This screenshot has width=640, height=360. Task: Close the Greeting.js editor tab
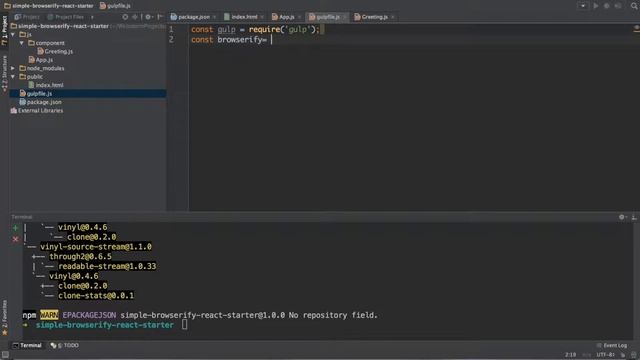tap(393, 17)
